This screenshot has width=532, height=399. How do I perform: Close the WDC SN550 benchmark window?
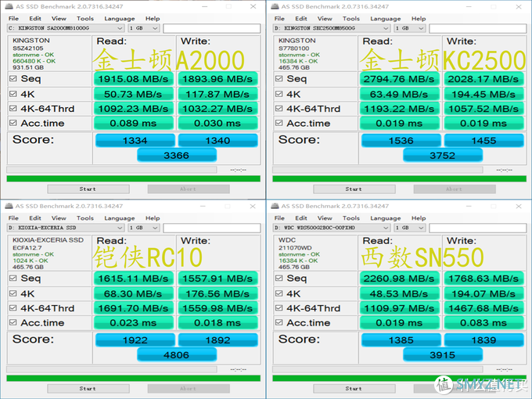tap(519, 206)
